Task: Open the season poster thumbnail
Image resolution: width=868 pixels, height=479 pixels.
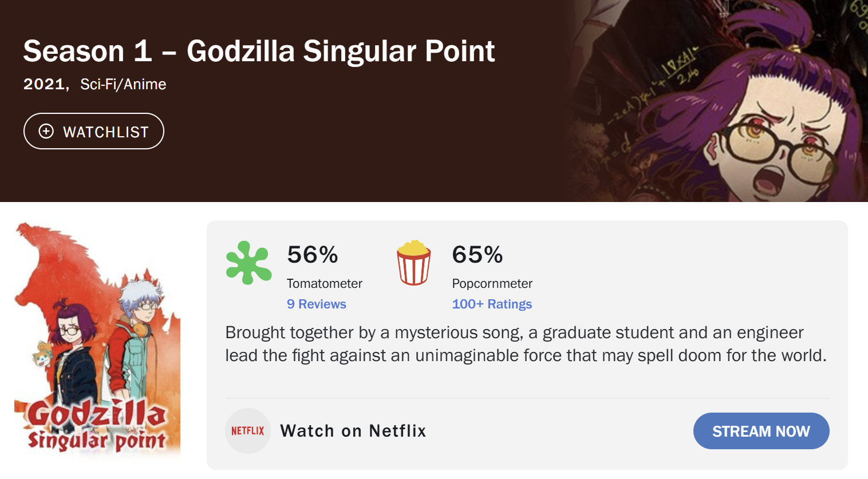Action: (x=97, y=341)
